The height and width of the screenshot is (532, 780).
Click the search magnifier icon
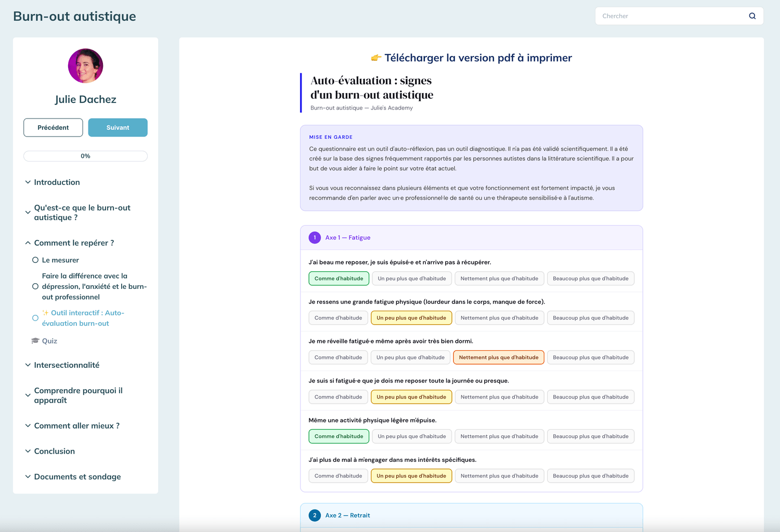[752, 16]
